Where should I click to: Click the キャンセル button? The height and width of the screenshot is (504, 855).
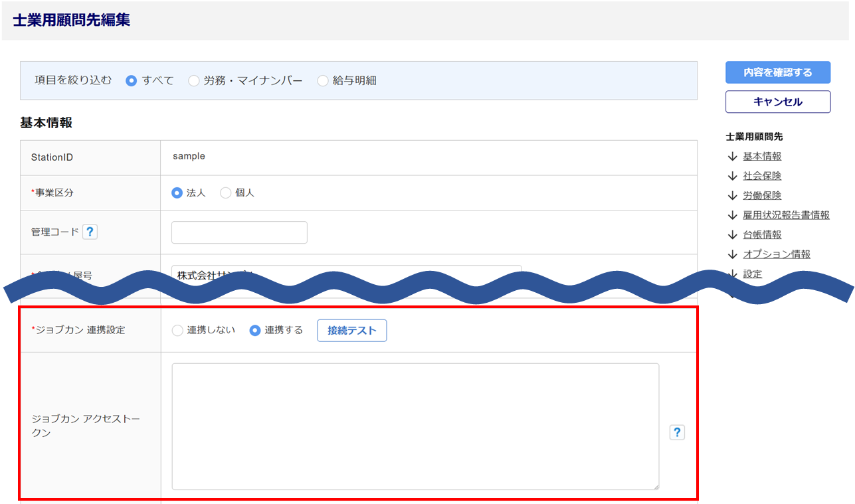tap(777, 102)
